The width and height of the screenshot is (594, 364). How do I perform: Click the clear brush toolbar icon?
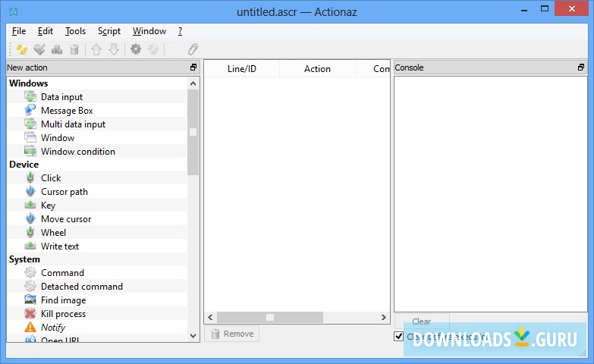point(39,49)
